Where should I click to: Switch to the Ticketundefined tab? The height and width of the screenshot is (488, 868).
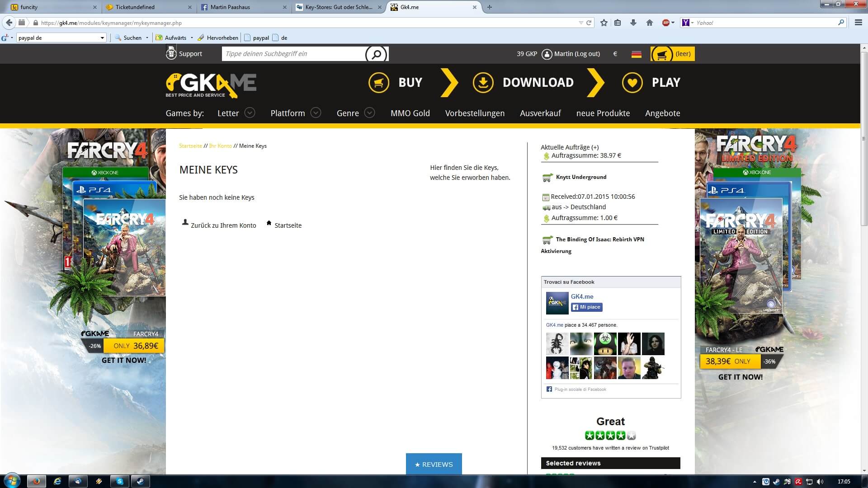click(148, 7)
